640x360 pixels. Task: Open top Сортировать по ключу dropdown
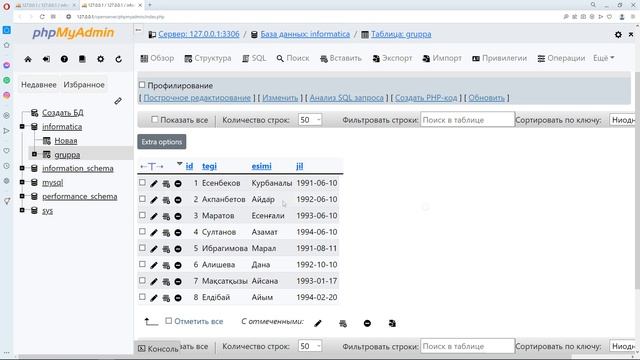coord(623,120)
